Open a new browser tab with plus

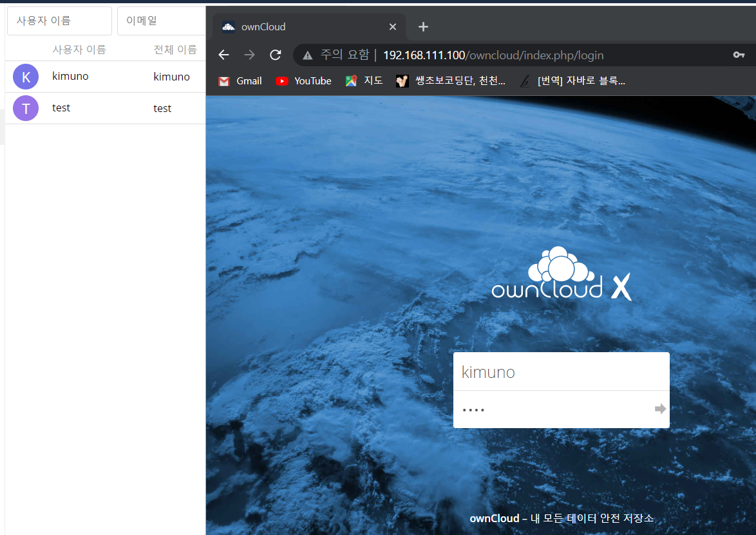[x=423, y=27]
